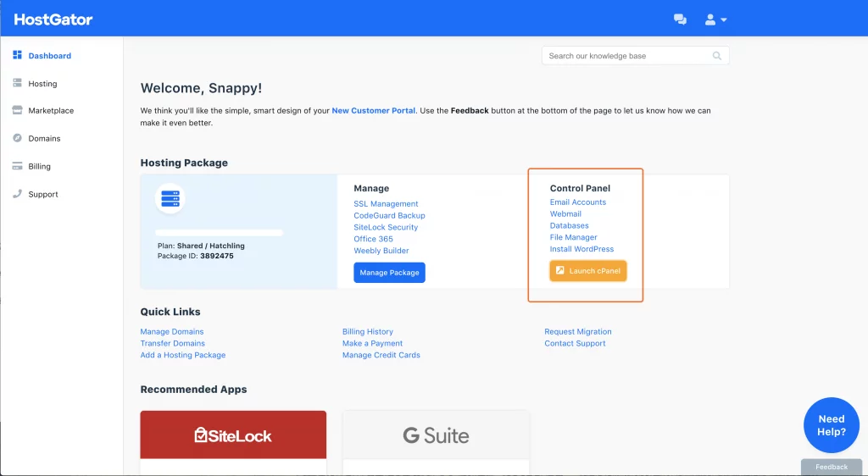Screen dimensions: 868x476
Task: Click Contact Support link
Action: [x=575, y=343]
